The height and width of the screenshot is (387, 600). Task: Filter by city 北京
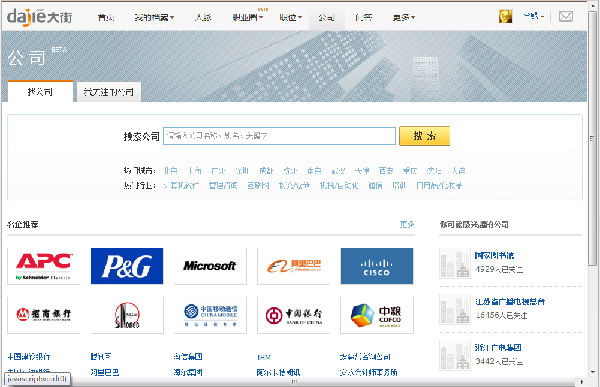171,171
